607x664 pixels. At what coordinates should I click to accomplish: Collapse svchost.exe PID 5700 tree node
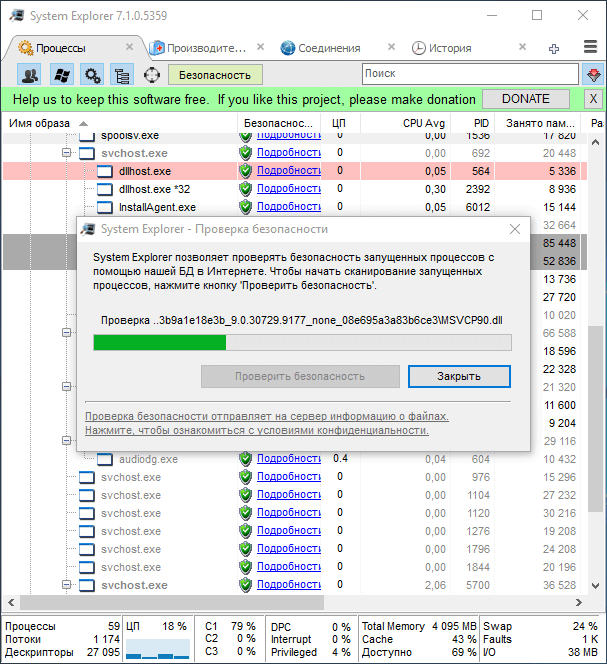pos(67,585)
